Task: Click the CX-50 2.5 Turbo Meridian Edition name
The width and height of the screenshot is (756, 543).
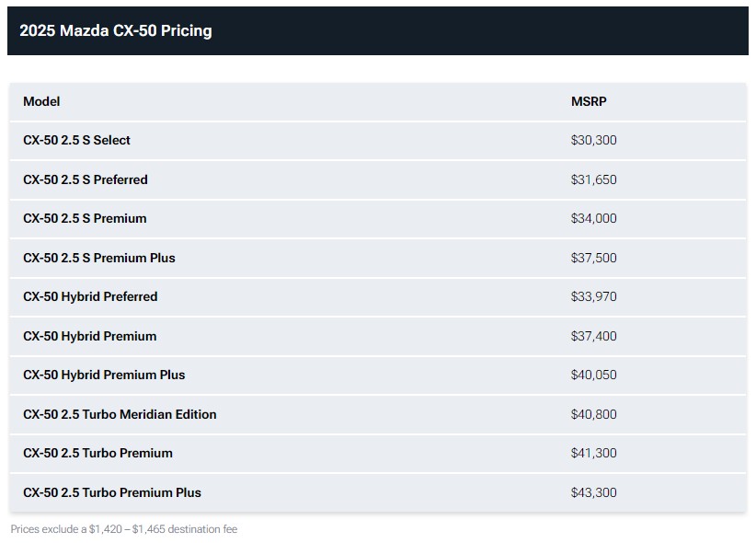Action: click(x=120, y=414)
